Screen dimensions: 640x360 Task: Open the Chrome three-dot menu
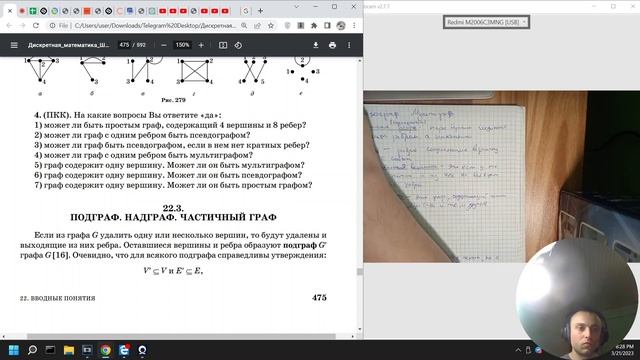pos(354,25)
